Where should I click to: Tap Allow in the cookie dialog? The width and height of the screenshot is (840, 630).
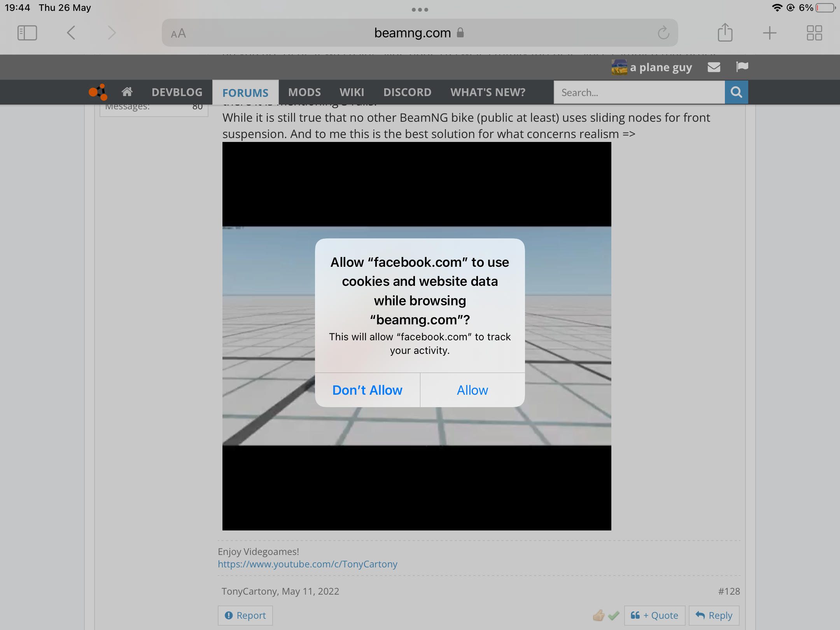coord(472,390)
